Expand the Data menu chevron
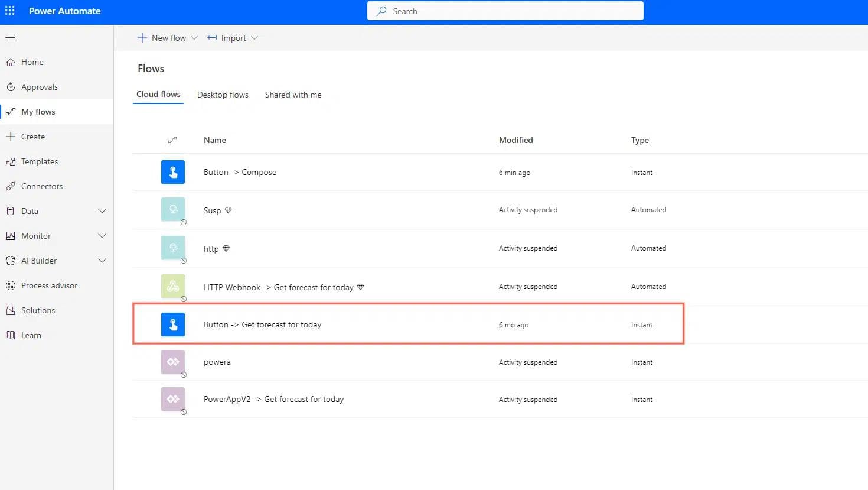The width and height of the screenshot is (868, 490). click(x=102, y=211)
